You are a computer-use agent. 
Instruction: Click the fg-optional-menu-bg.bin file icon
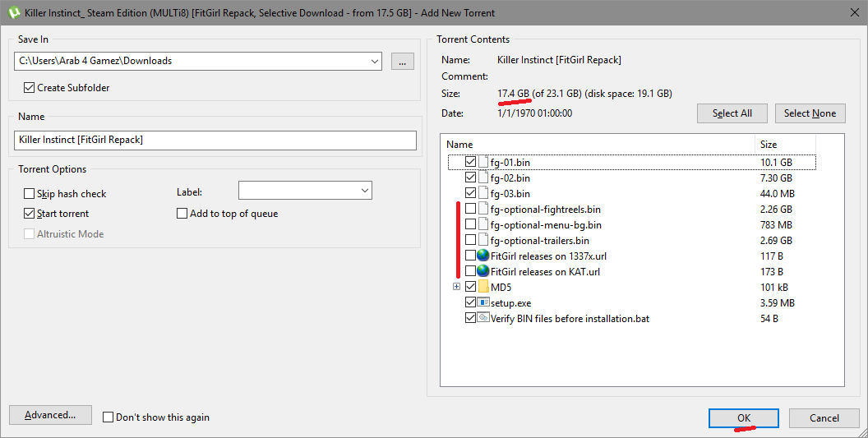point(483,225)
